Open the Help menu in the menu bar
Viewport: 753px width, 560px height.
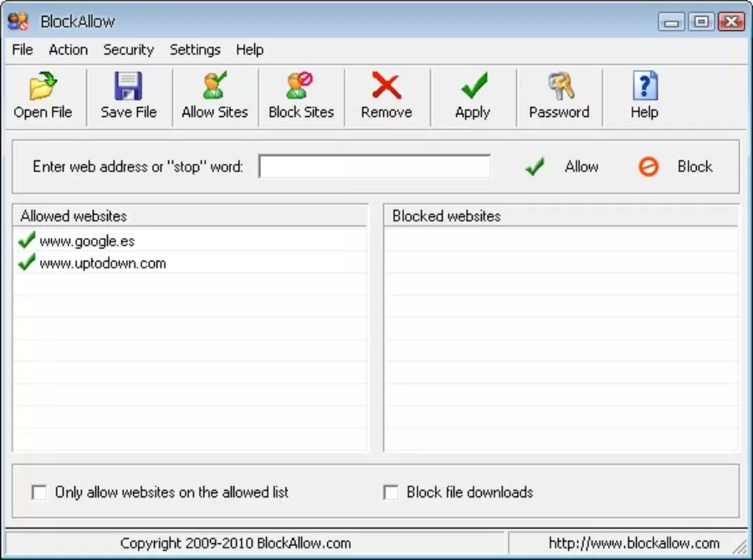pos(250,50)
